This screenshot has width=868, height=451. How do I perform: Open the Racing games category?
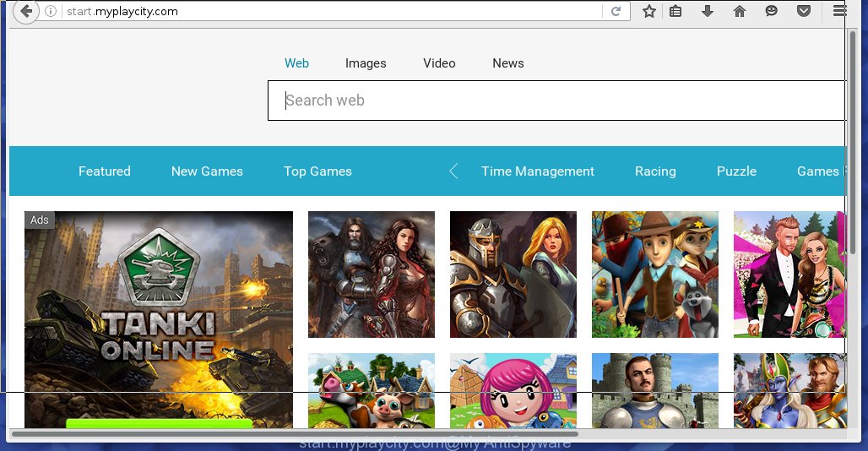[x=655, y=171]
